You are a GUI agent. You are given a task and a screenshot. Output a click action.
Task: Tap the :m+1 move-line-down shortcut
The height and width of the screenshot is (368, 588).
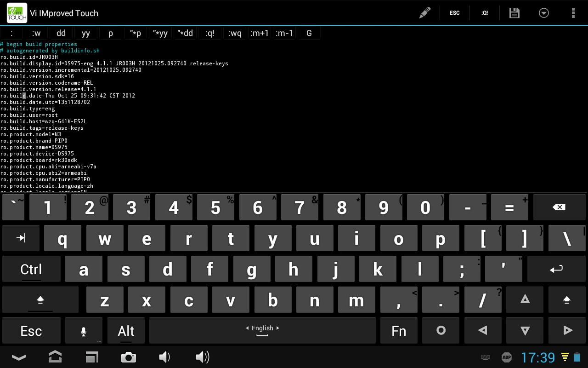260,33
